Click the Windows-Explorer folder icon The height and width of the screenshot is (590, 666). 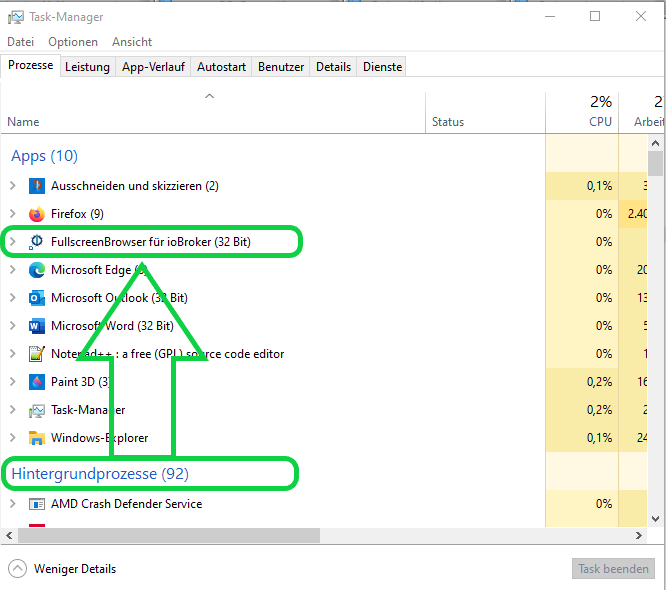[x=37, y=438]
